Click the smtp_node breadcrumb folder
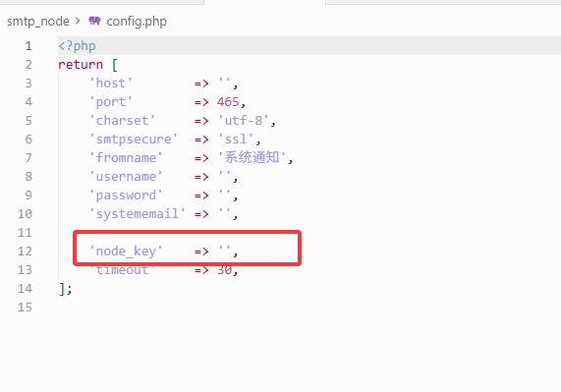This screenshot has height=392, width=561. (x=38, y=22)
